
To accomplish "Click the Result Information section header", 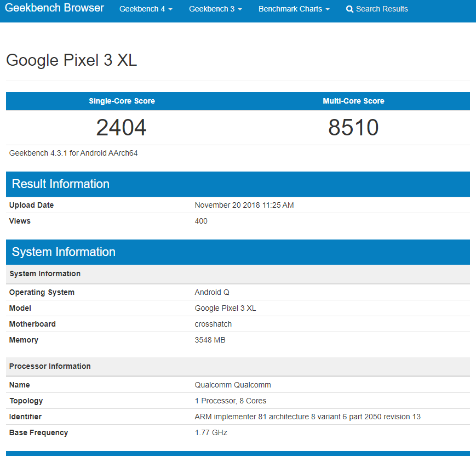I will tap(238, 184).
